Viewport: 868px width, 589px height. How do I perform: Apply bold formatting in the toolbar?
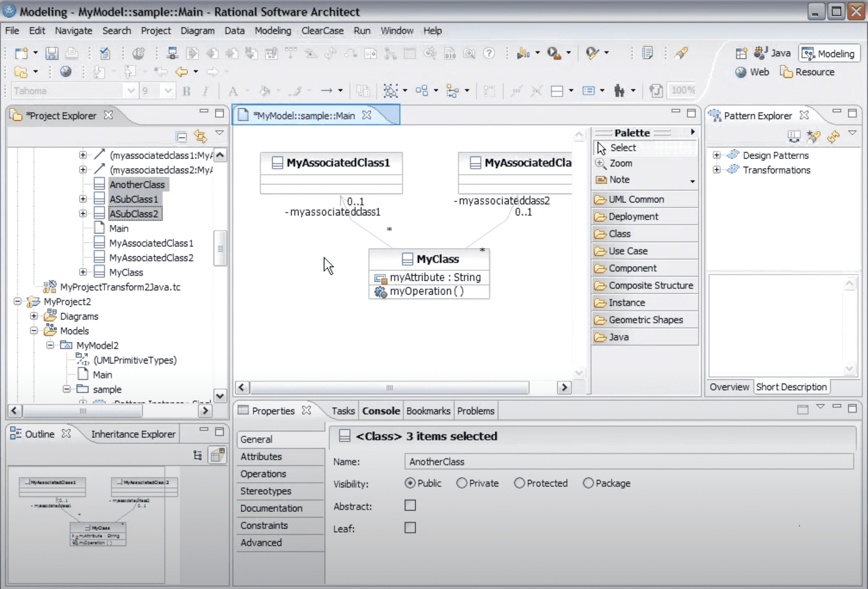click(x=187, y=91)
